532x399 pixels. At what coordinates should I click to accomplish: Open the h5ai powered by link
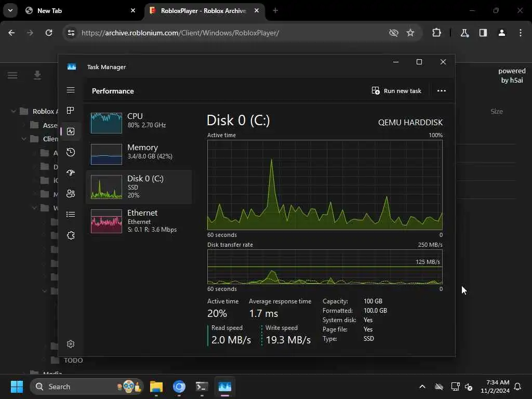pyautogui.click(x=512, y=75)
